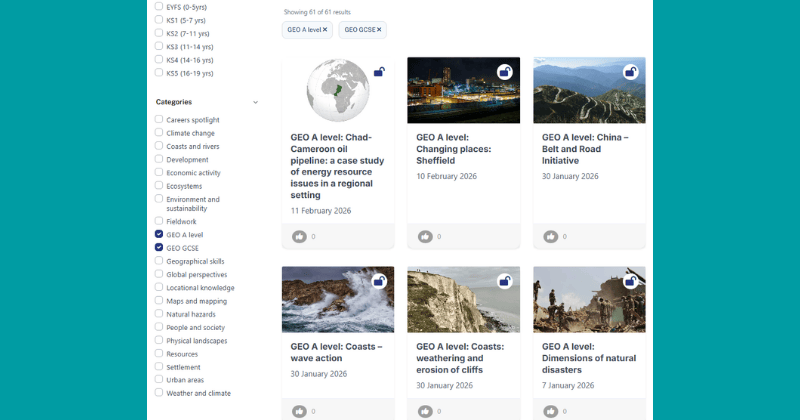This screenshot has width=800, height=420.
Task: Remove the GEO A level filter chip
Action: click(324, 30)
